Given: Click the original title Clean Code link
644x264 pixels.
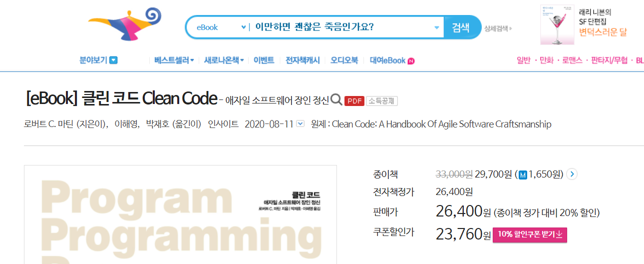Looking at the screenshot, I should click(441, 124).
